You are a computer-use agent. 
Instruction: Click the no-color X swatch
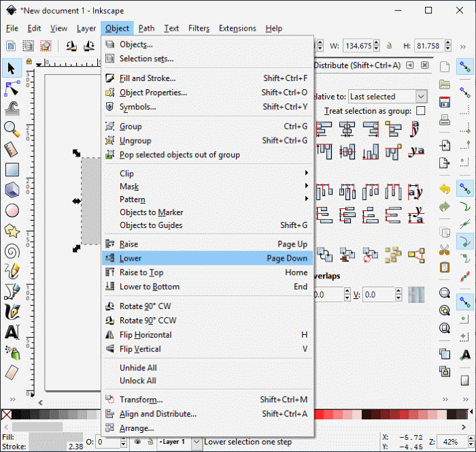[x=7, y=414]
